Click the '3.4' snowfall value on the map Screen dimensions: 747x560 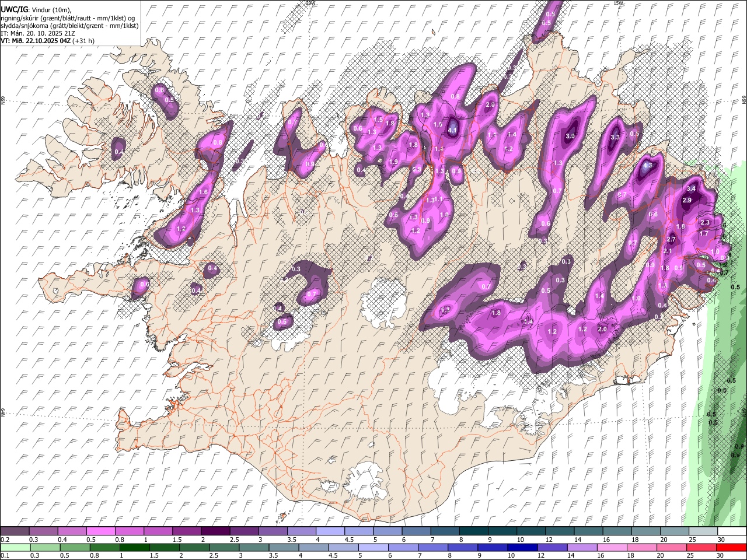[x=692, y=188]
